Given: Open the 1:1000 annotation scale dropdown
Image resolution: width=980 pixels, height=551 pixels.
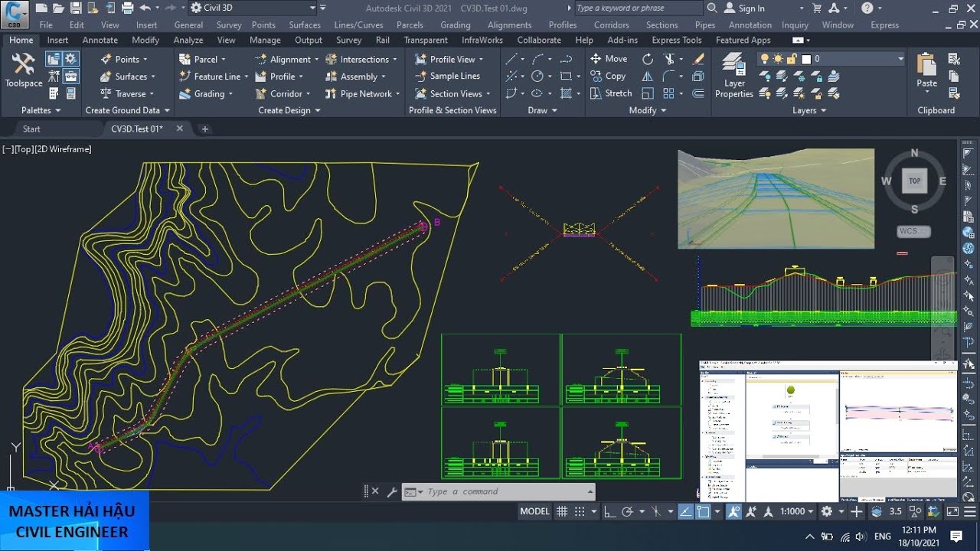Looking at the screenshot, I should 799,511.
